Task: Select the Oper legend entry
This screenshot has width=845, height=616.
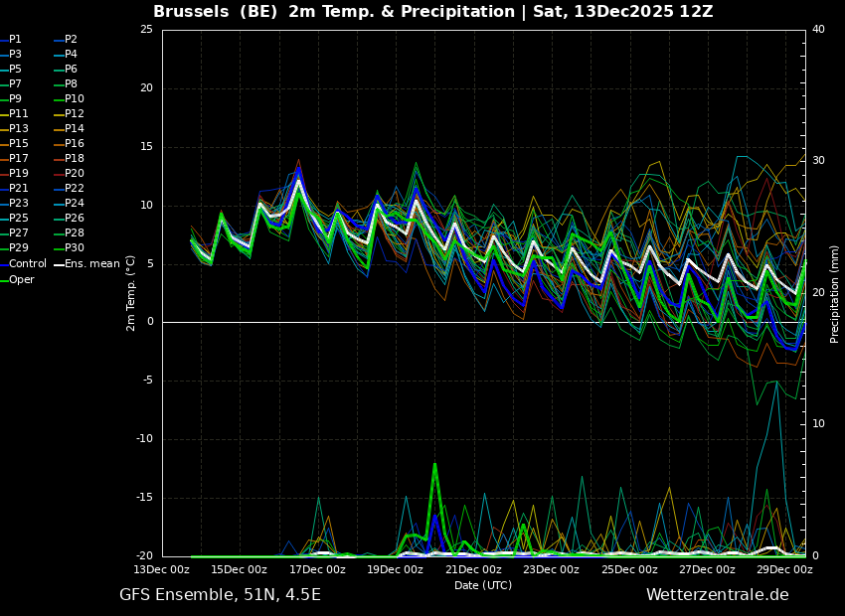Action: tap(22, 280)
